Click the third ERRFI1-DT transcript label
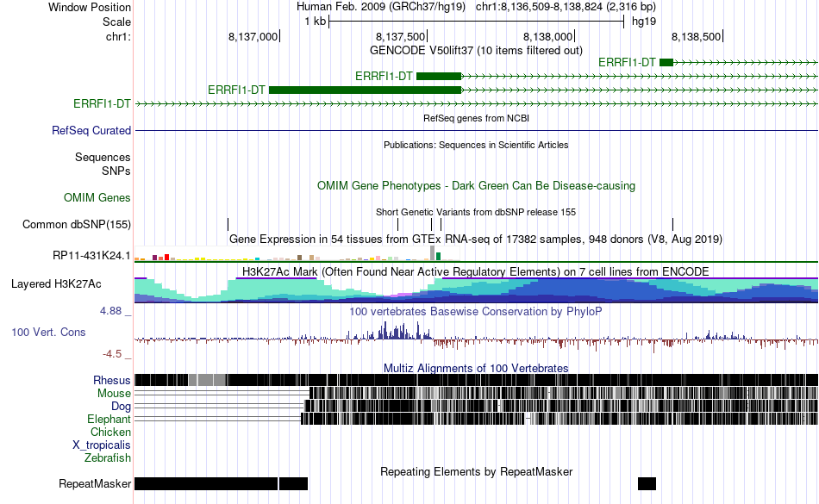Screen dimensions: 819x504 236,90
